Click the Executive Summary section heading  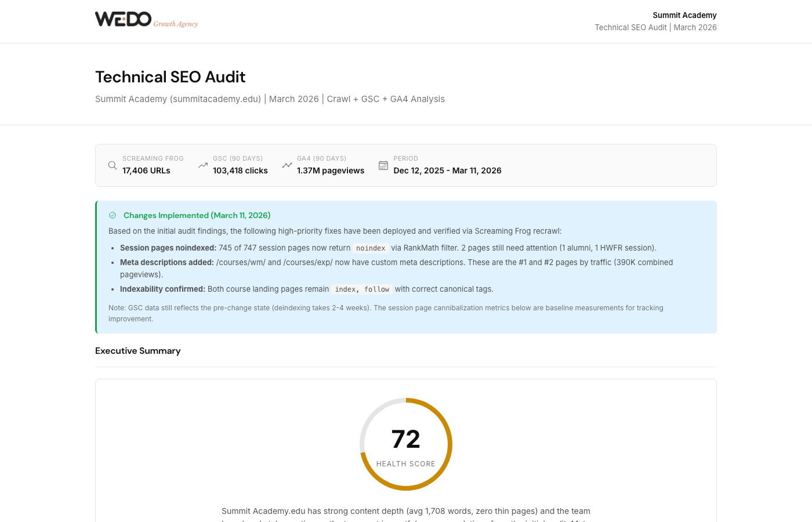[x=138, y=351]
